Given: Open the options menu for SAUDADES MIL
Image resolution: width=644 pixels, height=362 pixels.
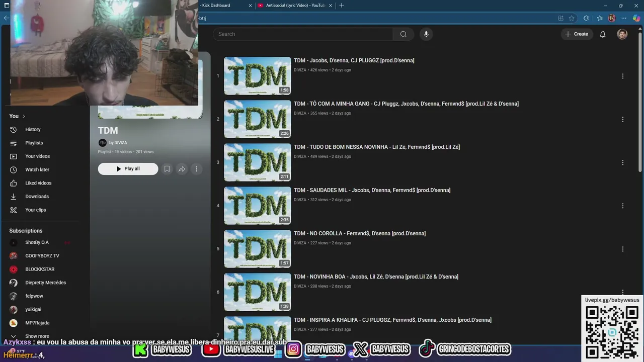Looking at the screenshot, I should click(622, 206).
